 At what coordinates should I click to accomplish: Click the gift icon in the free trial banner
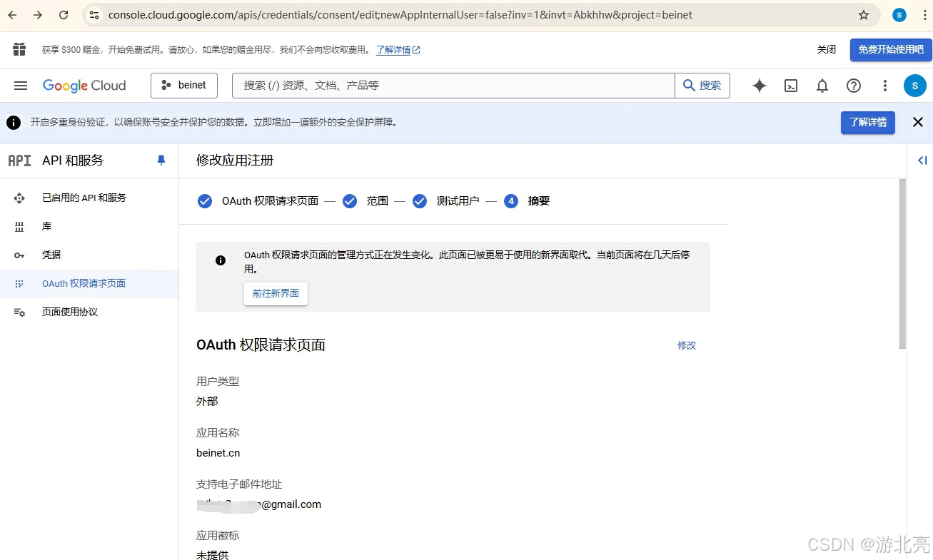19,49
